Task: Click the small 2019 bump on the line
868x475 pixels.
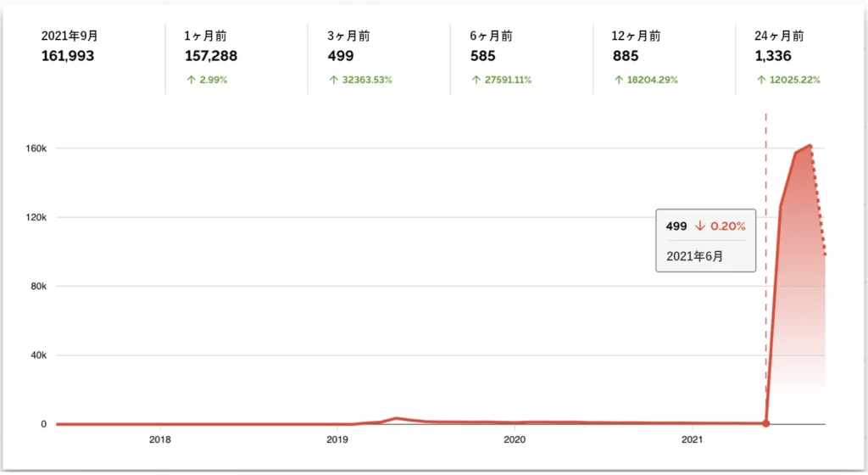Action: (x=396, y=418)
